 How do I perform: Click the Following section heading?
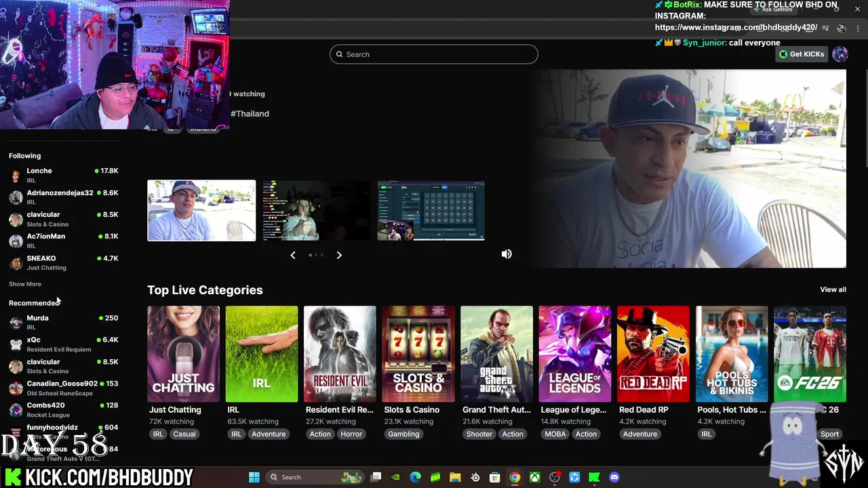click(24, 156)
